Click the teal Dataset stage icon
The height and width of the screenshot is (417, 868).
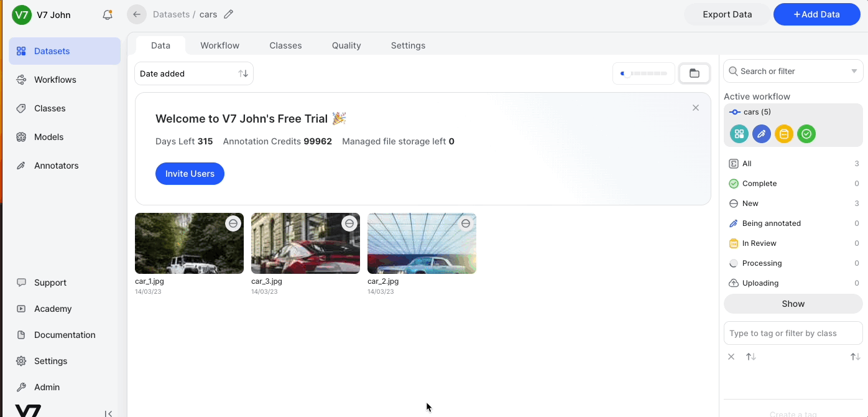click(x=739, y=134)
